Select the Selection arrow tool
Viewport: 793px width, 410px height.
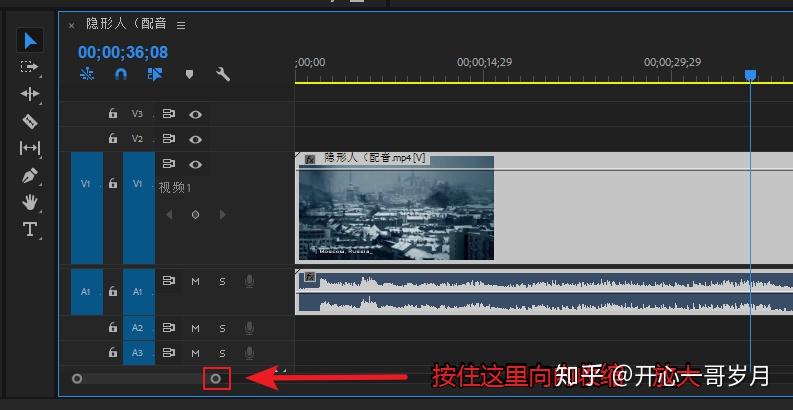(x=30, y=40)
